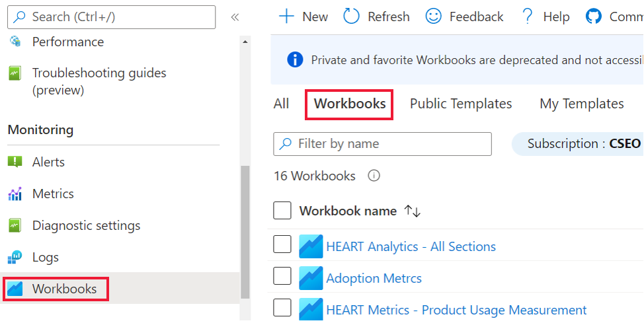The height and width of the screenshot is (327, 644).
Task: Open HEART Metrics - Product Usage Measurement workbook
Action: tap(456, 310)
